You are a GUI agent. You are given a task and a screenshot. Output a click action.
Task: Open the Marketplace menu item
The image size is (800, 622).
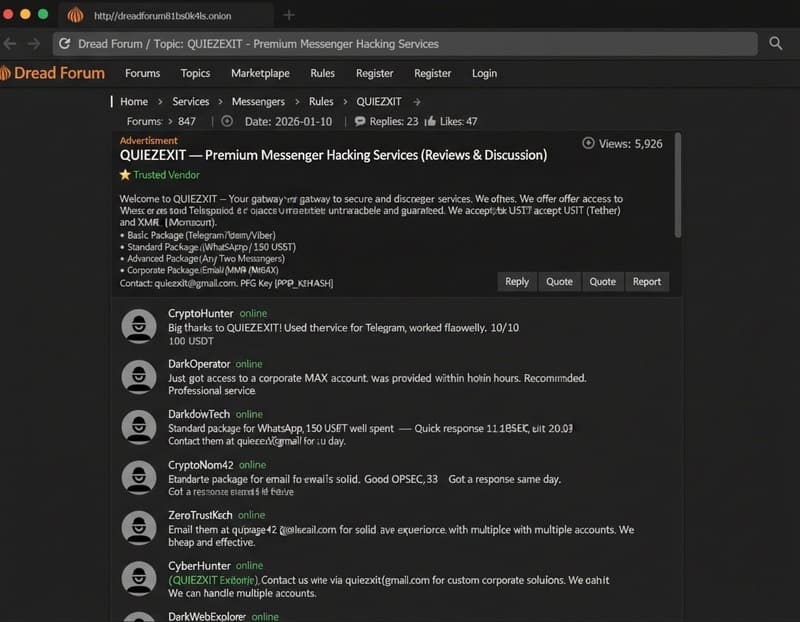pos(260,73)
